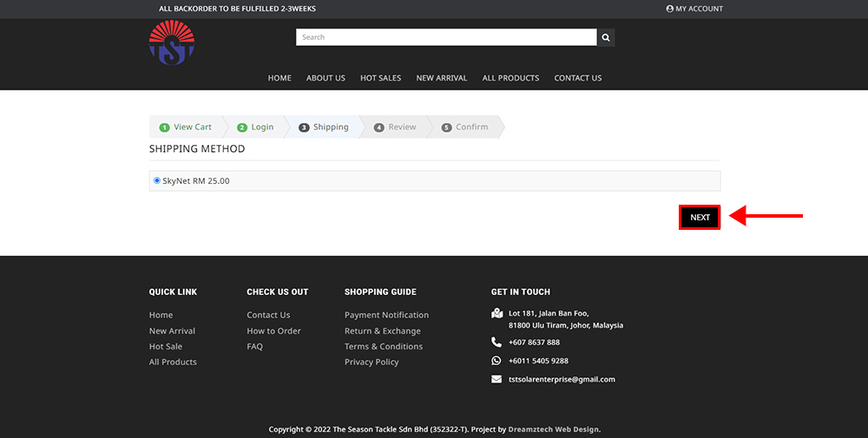This screenshot has width=868, height=438.
Task: Open New Arrival link under Quick Link
Action: point(172,330)
